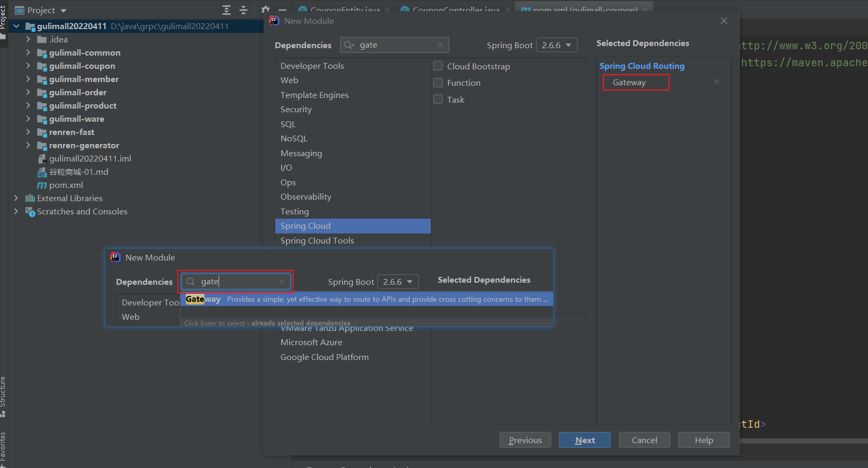868x468 pixels.
Task: Clear the search in the zoomed overlay field
Action: click(282, 282)
